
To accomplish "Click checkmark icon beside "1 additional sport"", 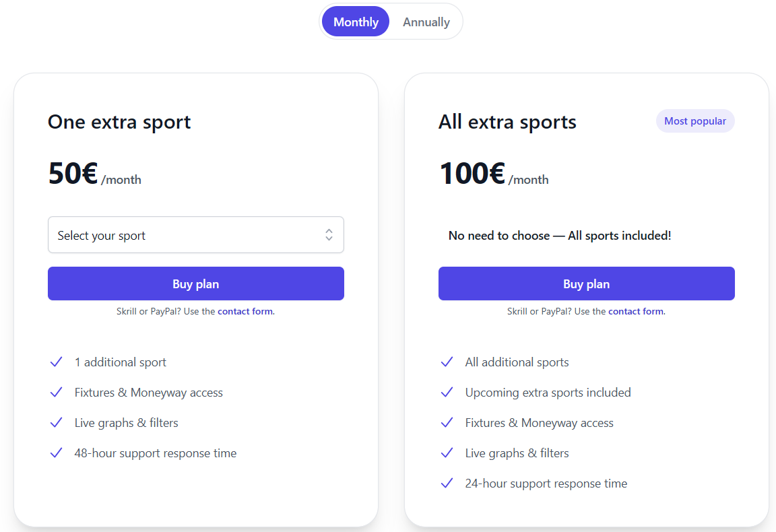I will tap(56, 362).
